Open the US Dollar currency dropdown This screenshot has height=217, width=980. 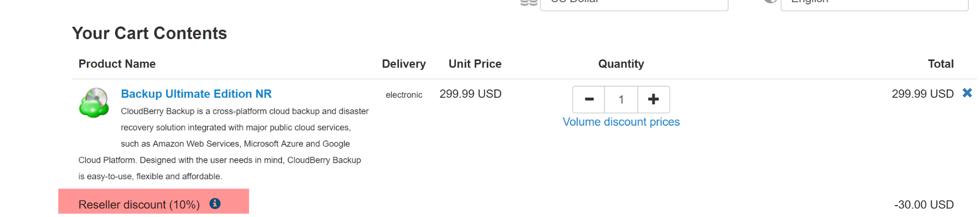pyautogui.click(x=633, y=3)
